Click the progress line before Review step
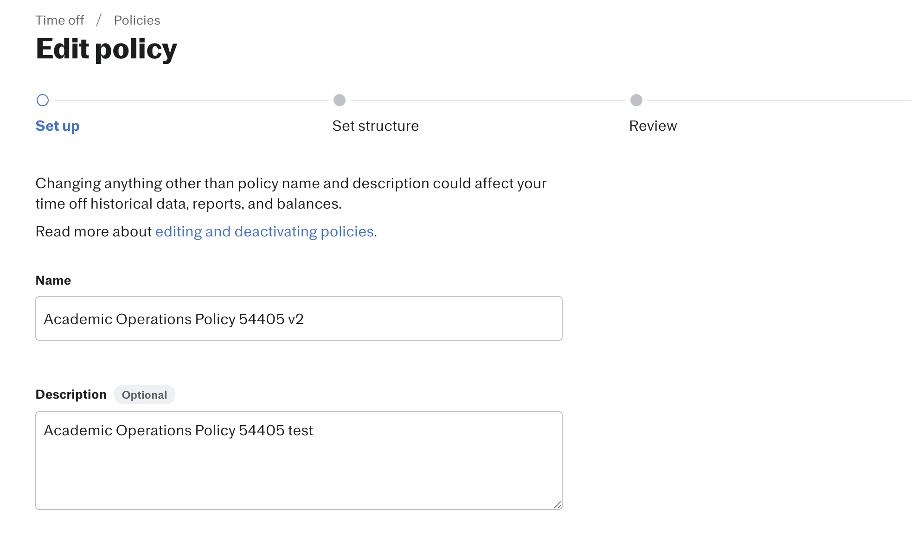Viewport: 924px width, 560px height. pos(488,100)
